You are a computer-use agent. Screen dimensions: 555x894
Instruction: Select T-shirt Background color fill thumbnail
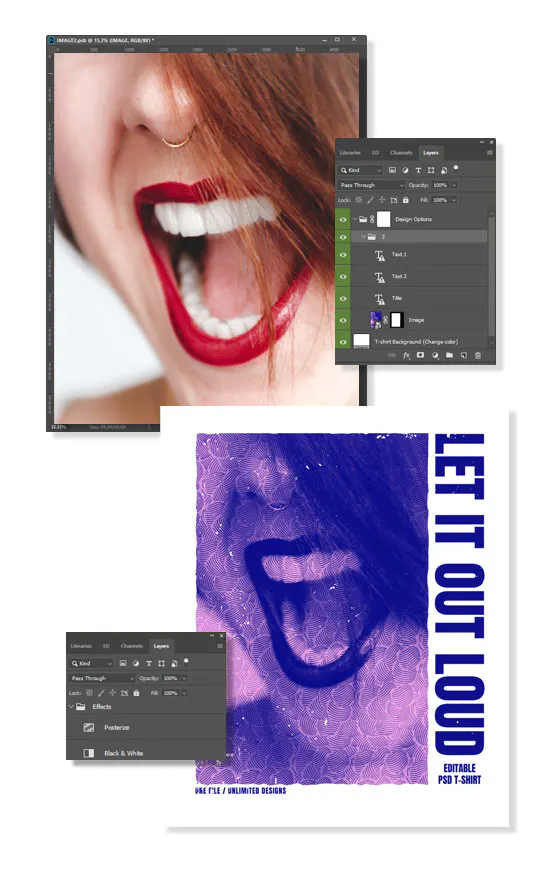(x=361, y=342)
